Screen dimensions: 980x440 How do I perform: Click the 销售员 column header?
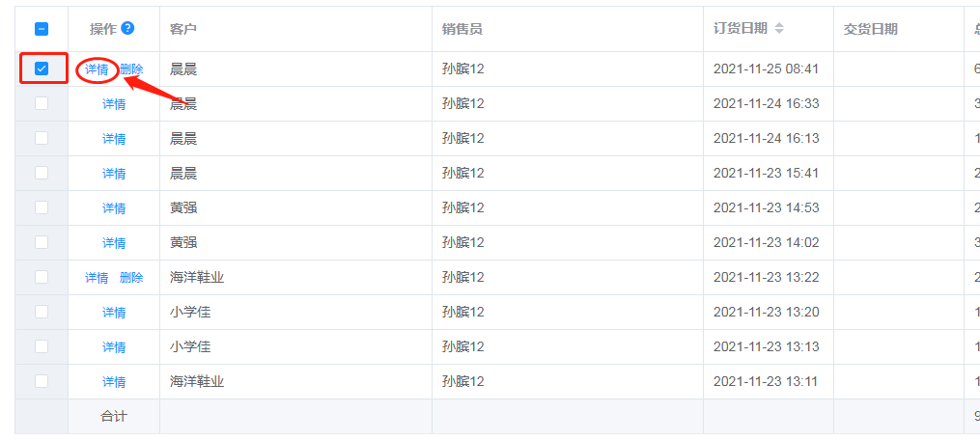point(462,29)
